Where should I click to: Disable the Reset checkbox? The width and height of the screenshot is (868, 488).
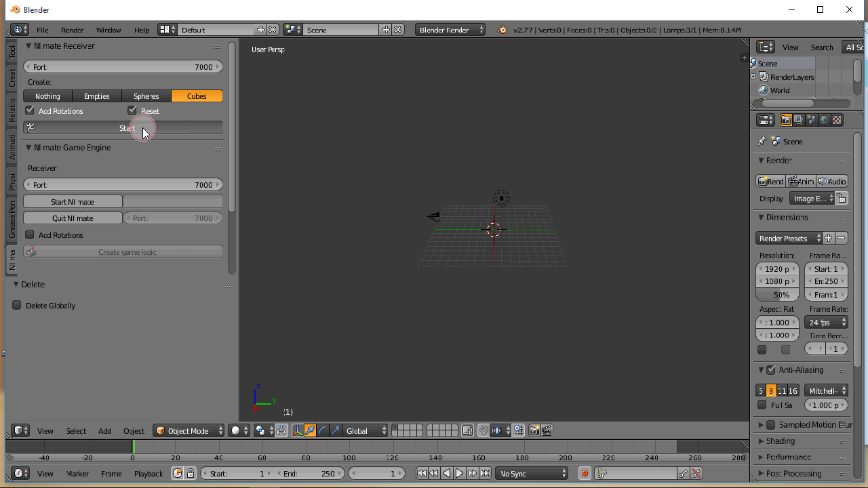point(132,110)
